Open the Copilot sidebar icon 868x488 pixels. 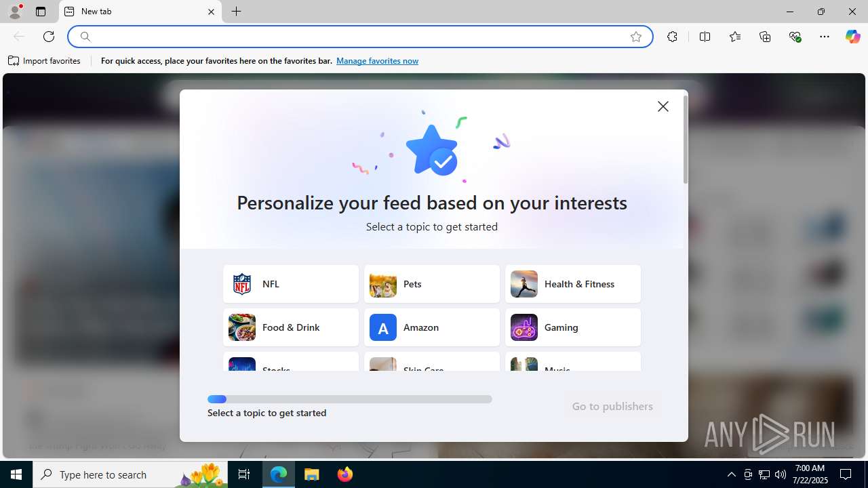(x=852, y=37)
